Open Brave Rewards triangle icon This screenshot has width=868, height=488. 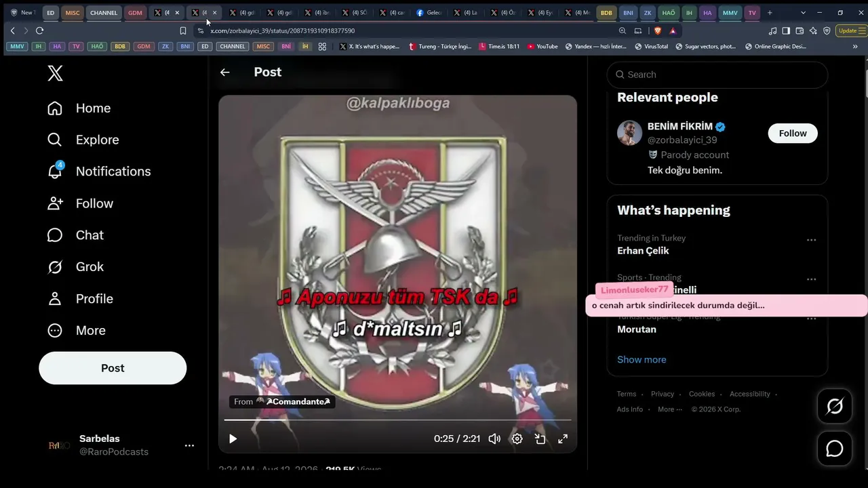[673, 30]
